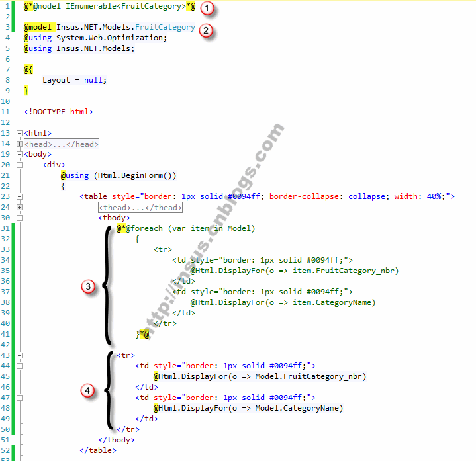Click the FruitCategory type name on line 3

point(165,27)
